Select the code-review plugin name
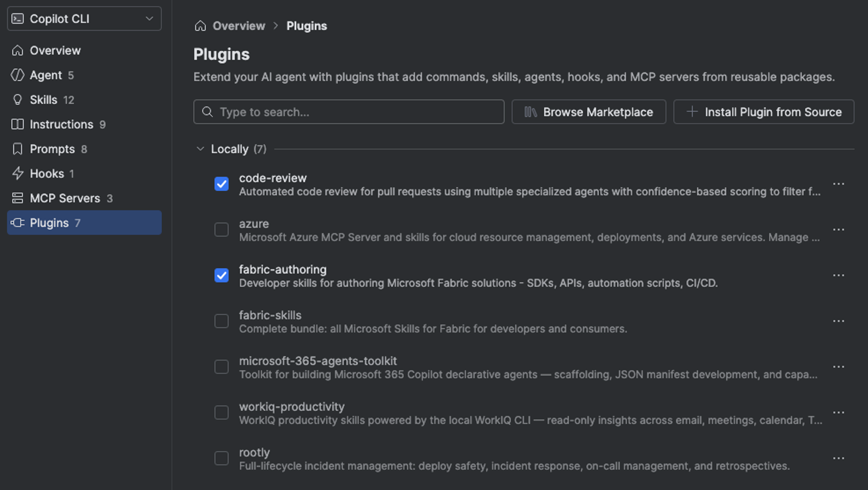 coord(272,178)
